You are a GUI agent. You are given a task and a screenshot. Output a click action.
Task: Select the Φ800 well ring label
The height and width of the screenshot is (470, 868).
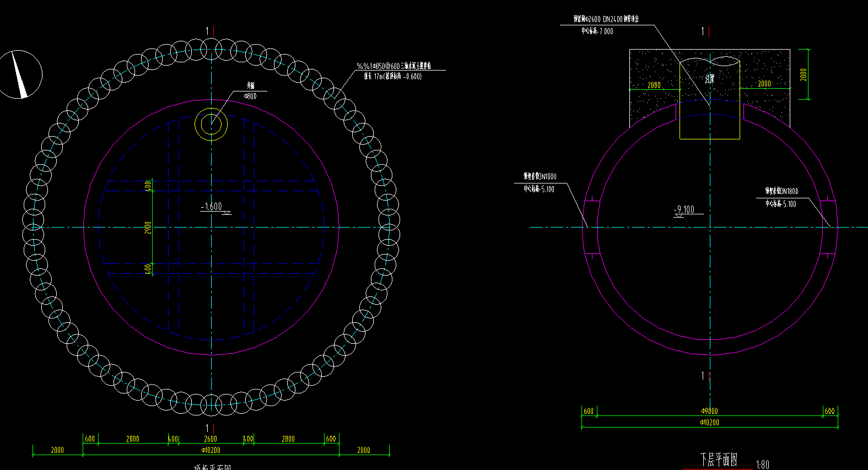250,96
